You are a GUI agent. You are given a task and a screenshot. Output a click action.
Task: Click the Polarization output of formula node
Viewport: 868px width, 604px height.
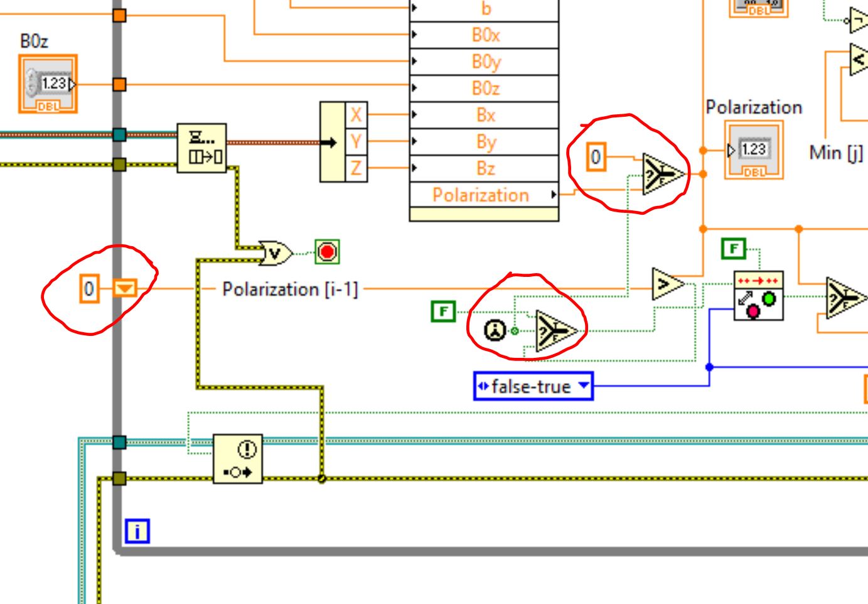[484, 195]
